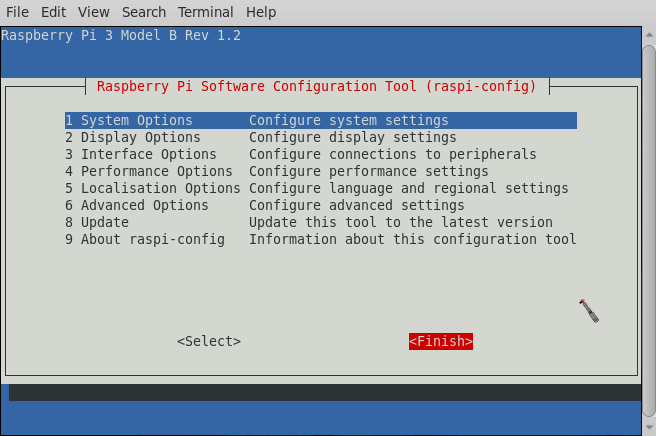Select 5 Localisation Options entry
This screenshot has width=656, height=436.
pyautogui.click(x=320, y=188)
